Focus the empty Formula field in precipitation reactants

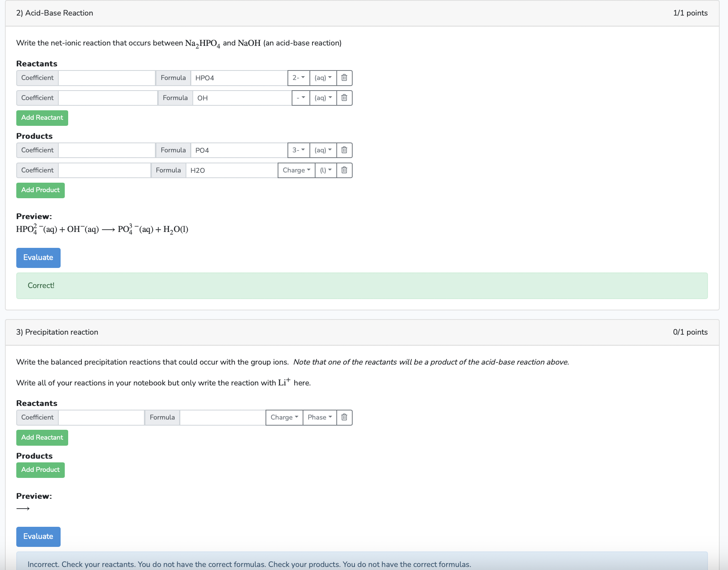(222, 417)
